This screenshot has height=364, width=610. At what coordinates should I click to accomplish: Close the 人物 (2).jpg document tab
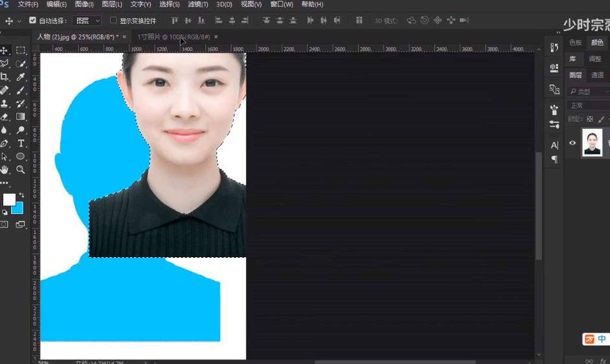point(124,37)
